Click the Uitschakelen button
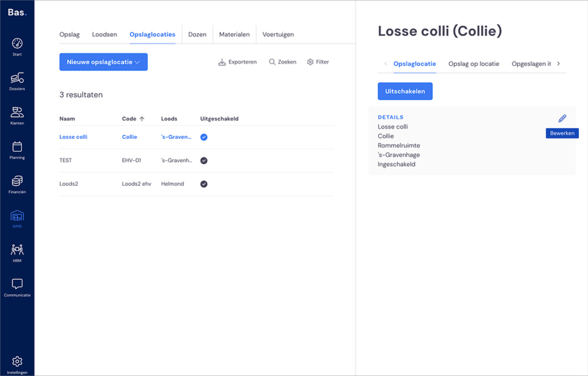The width and height of the screenshot is (588, 376). pos(405,91)
